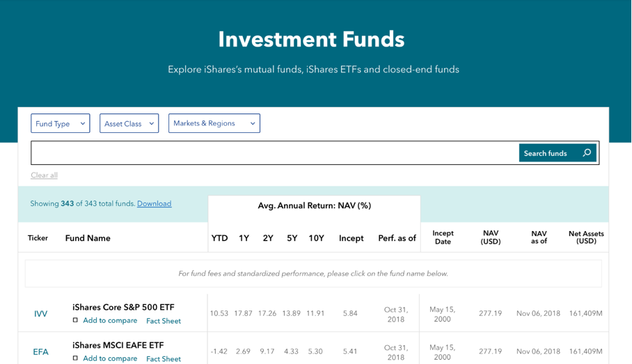The height and width of the screenshot is (364, 632).
Task: Check Add to compare for IVV
Action: pos(75,321)
